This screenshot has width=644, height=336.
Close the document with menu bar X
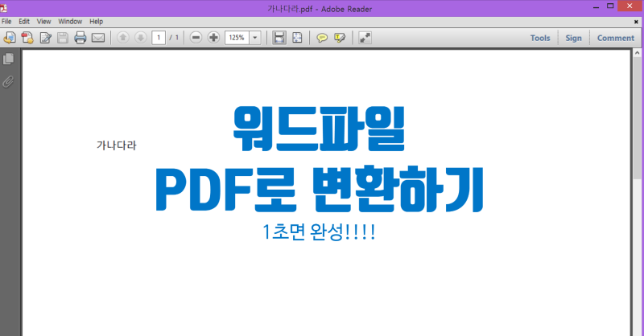636,22
